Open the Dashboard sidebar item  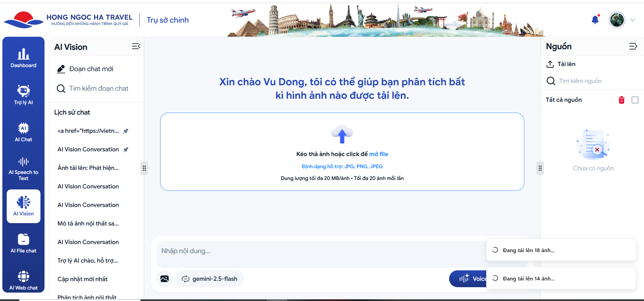point(23,58)
